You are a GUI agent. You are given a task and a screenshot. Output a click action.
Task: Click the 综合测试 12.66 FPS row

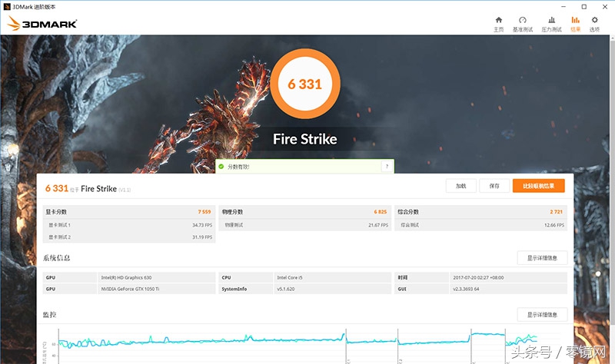(481, 225)
